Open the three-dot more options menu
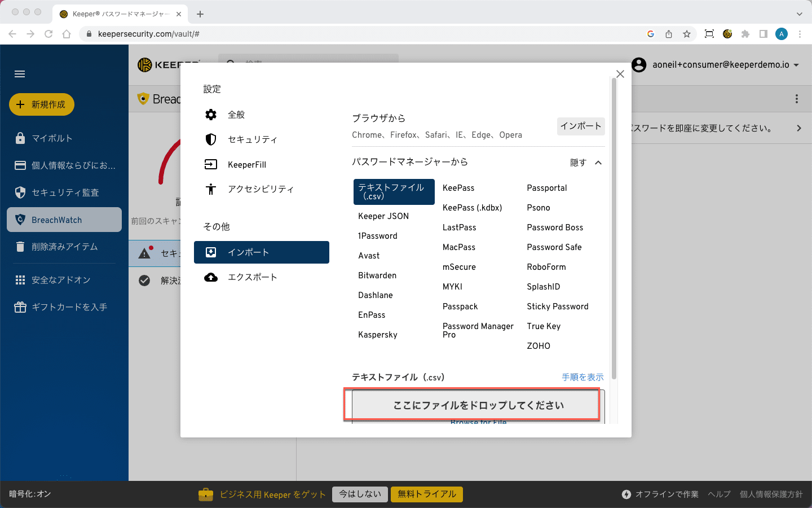 pos(796,99)
